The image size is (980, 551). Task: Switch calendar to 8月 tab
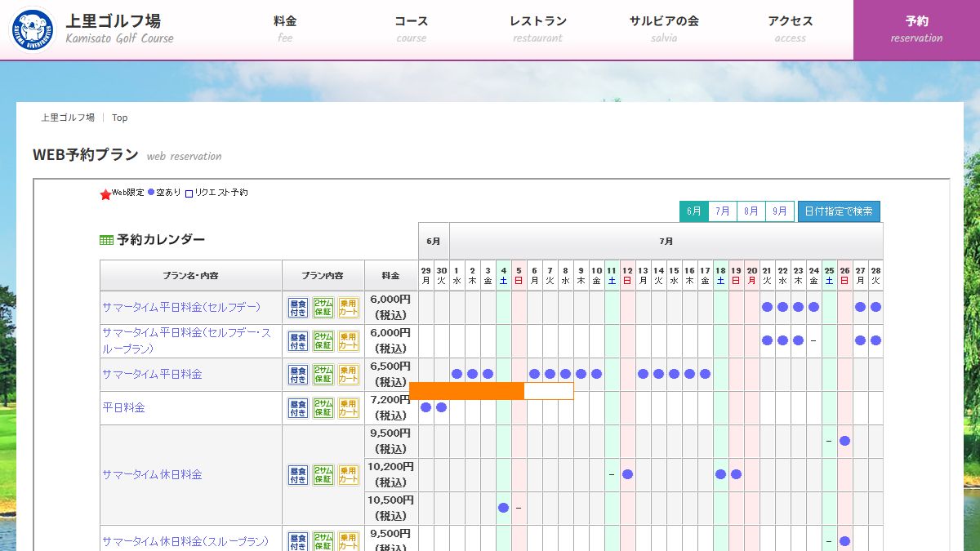tap(751, 211)
